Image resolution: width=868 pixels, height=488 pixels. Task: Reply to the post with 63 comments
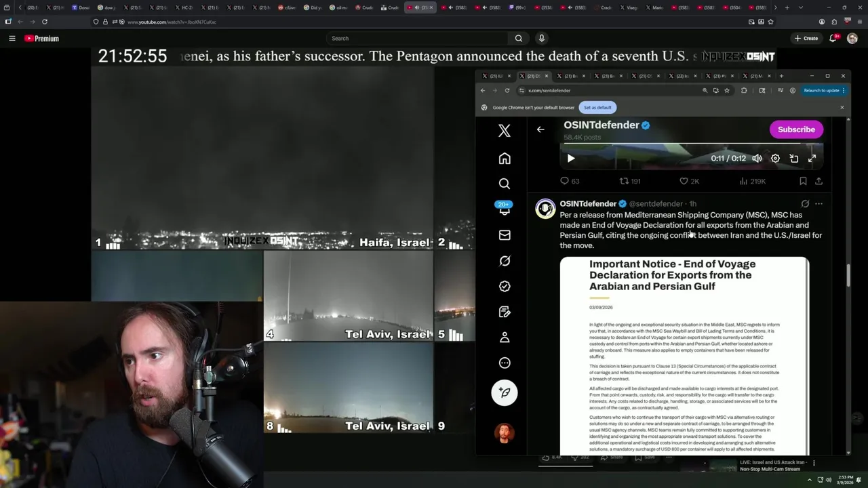tap(570, 181)
